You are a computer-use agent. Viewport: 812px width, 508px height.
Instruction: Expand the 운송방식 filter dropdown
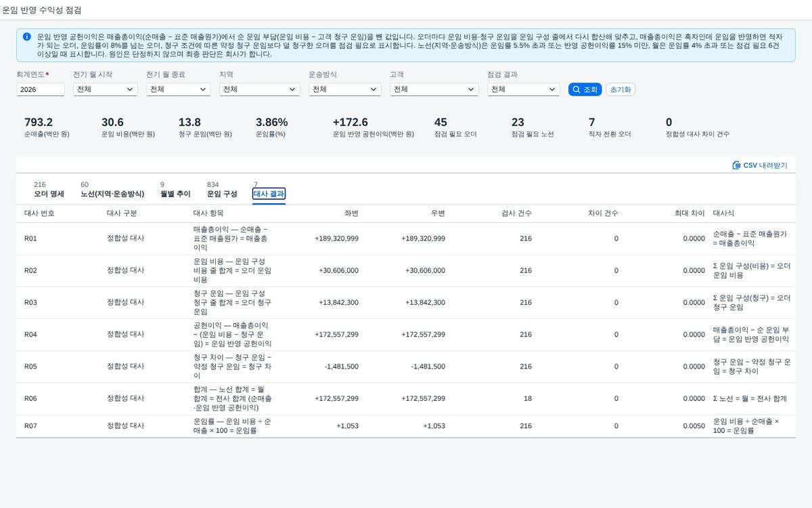pos(345,89)
